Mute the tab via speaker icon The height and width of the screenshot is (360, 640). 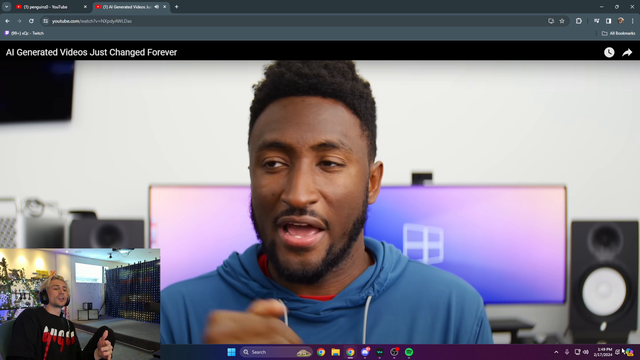click(x=157, y=7)
